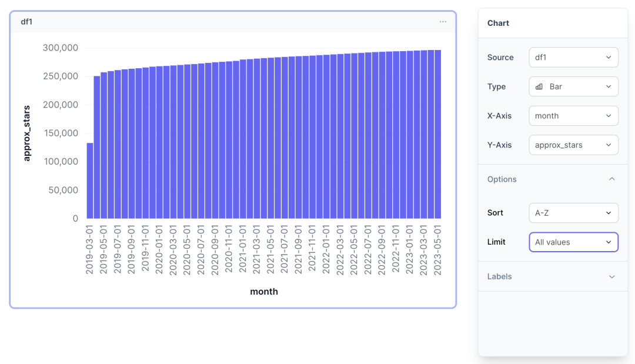Click the Options section header text
This screenshot has width=635, height=364.
[x=502, y=179]
